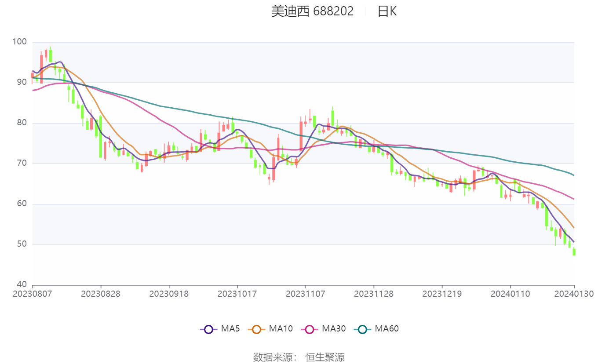Click the 20240110 date axis label

510,294
